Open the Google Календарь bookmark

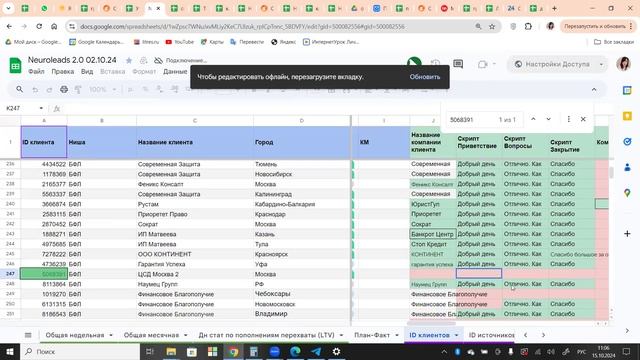(x=96, y=42)
